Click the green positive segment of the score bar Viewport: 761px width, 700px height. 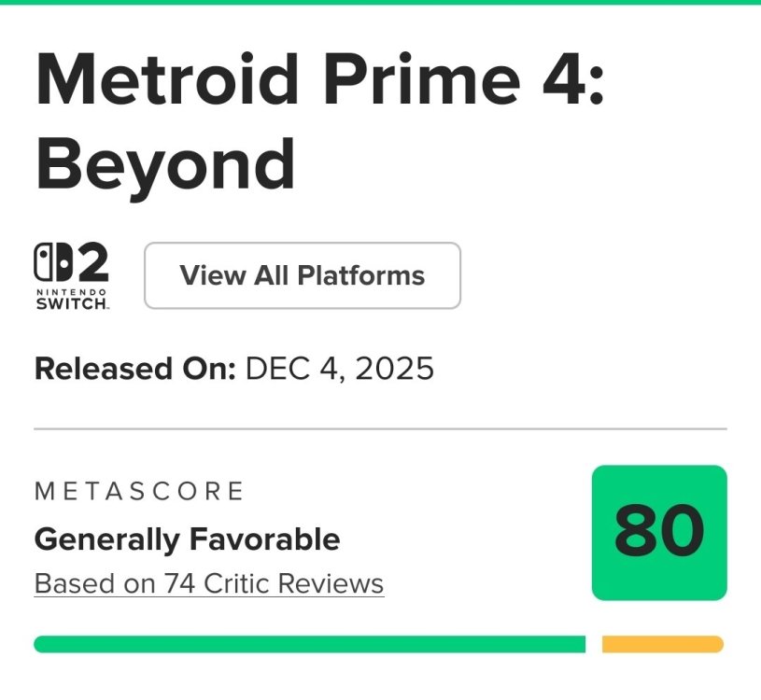(x=309, y=644)
